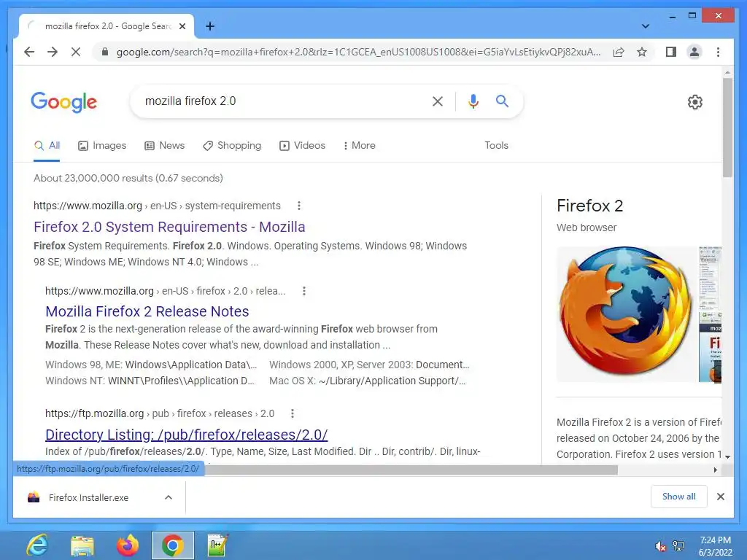The image size is (747, 560).
Task: Open the Windows 2000, XP, Server 2003 sitelink
Action: point(369,365)
